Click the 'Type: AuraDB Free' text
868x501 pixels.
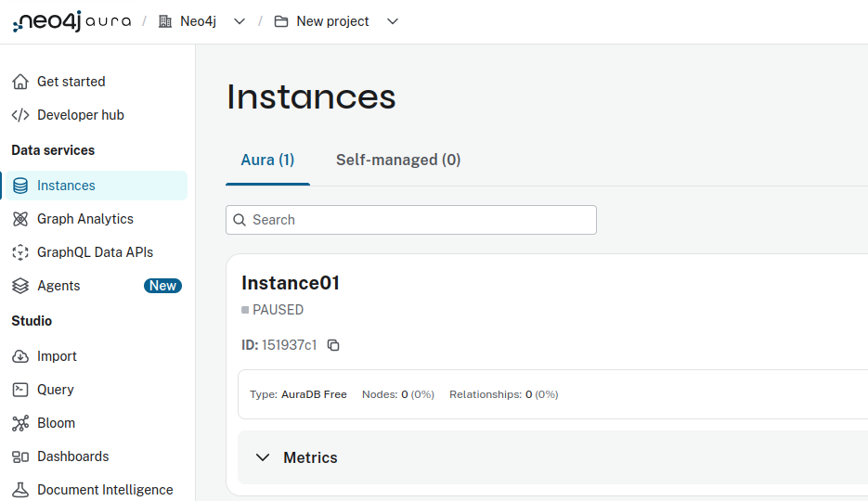298,395
